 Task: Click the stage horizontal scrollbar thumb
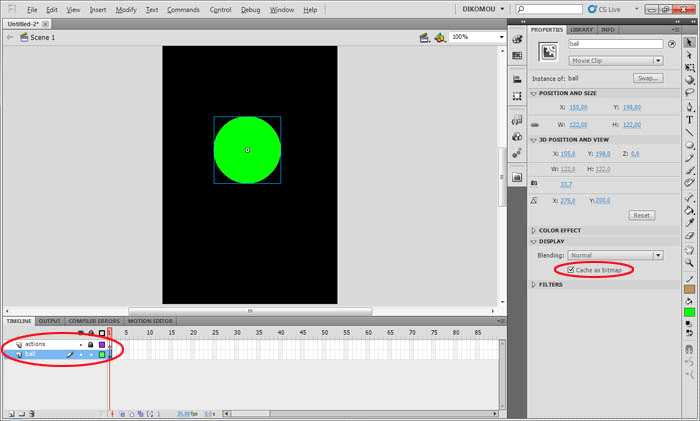click(x=250, y=311)
